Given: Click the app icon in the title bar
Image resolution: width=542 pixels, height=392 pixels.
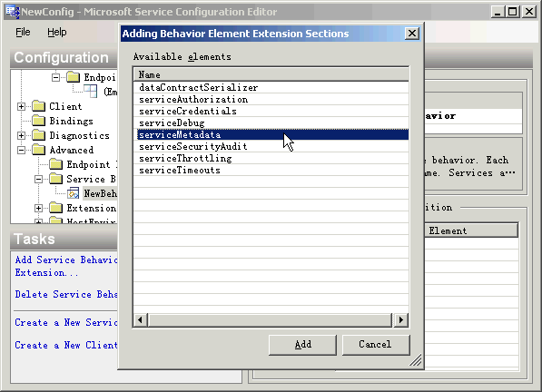Looking at the screenshot, I should (13, 12).
